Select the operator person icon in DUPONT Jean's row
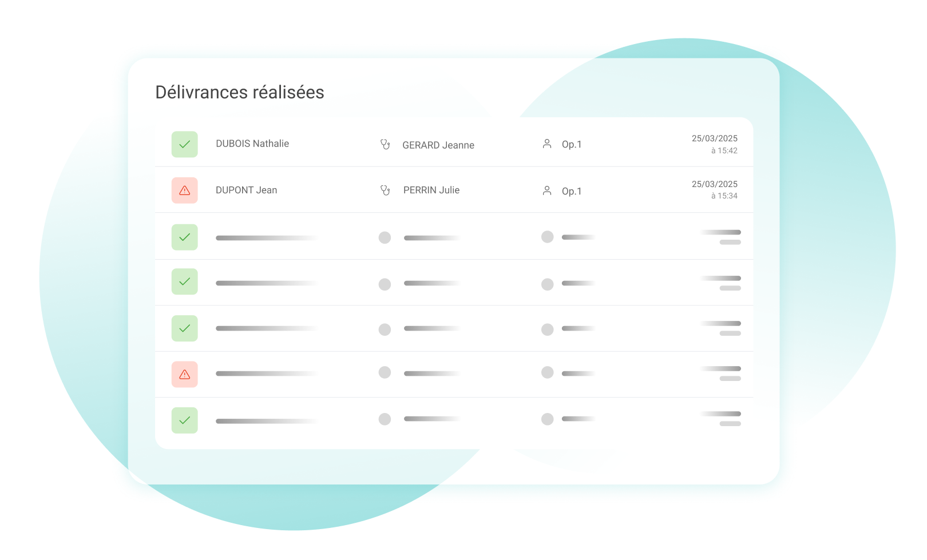Viewport: 927px width, 560px height. [x=547, y=190]
